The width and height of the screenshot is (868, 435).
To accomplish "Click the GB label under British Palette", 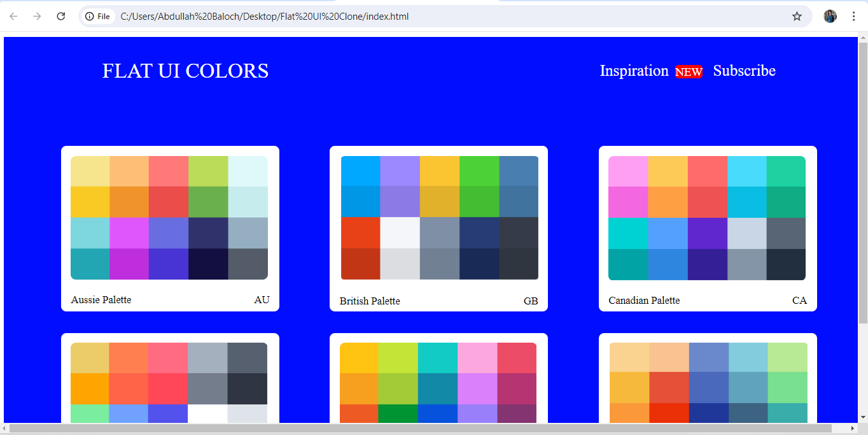I will point(531,301).
